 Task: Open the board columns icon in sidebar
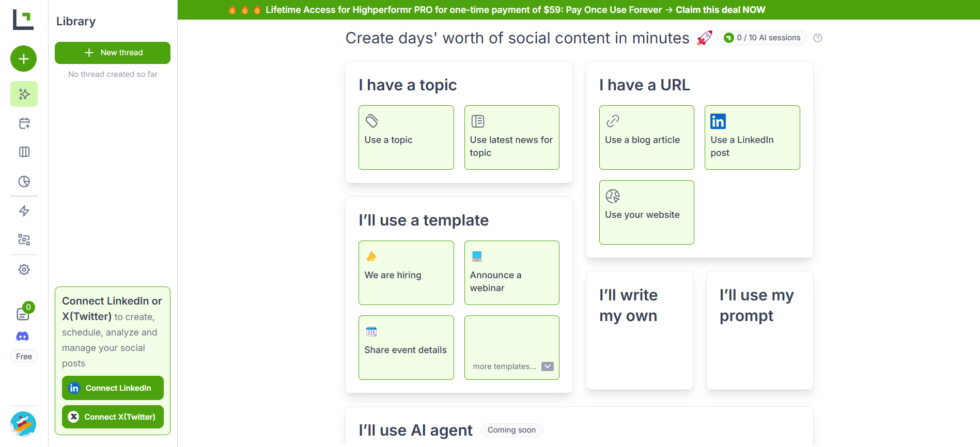pos(24,152)
